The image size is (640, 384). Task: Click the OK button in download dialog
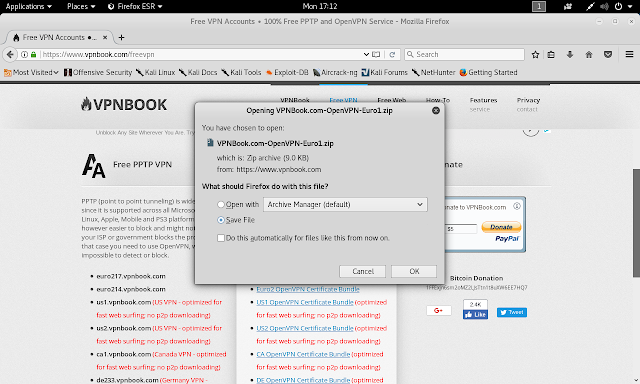pyautogui.click(x=414, y=271)
